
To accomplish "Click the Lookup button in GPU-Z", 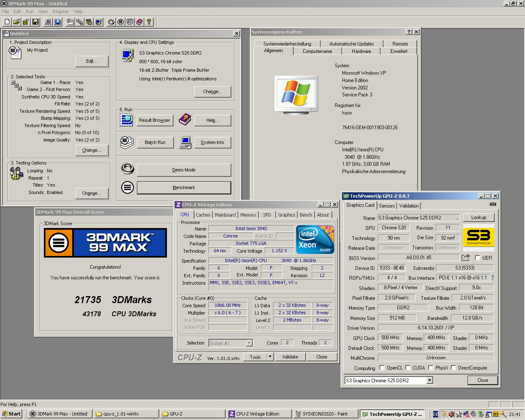I will tap(479, 217).
